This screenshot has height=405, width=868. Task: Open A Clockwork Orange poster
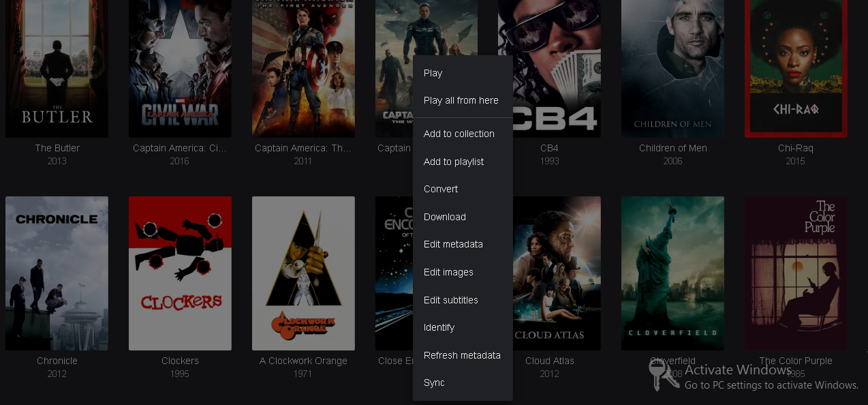pos(303,273)
